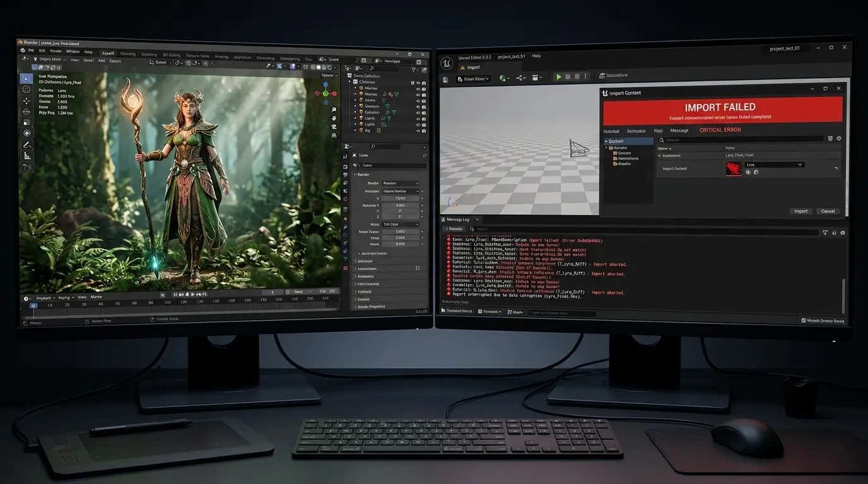Viewport: 868px width, 484px height.
Task: Switch viewport to wireframe shading mode
Action: click(313, 67)
